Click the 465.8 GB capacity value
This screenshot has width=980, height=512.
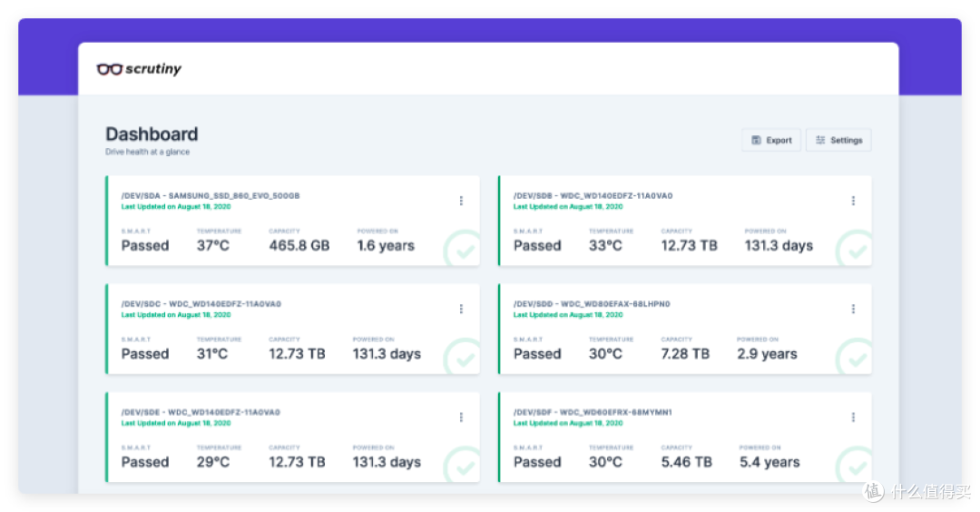(x=299, y=246)
